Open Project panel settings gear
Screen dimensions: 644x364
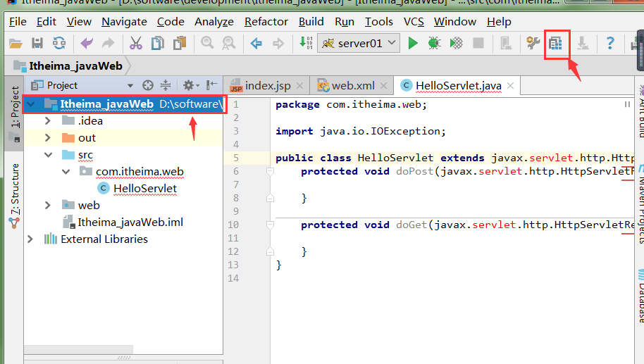pyautogui.click(x=190, y=85)
